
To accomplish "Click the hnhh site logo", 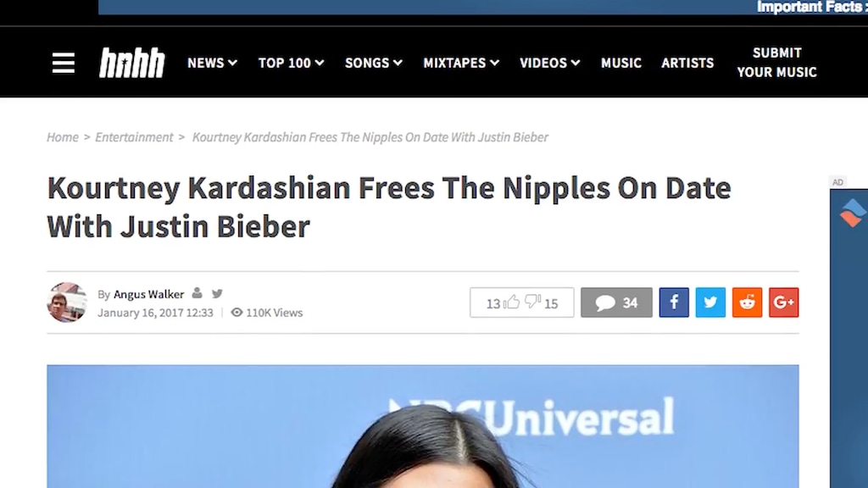I will pos(131,63).
